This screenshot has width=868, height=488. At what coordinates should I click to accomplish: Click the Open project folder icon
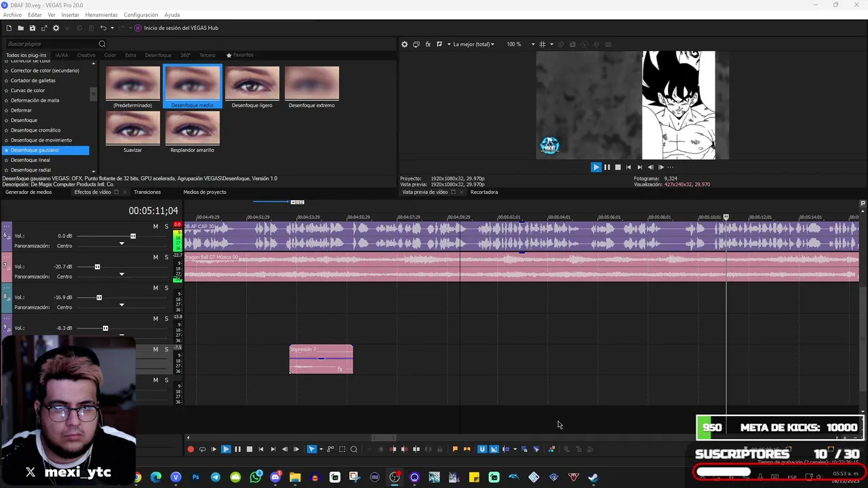[x=20, y=28]
